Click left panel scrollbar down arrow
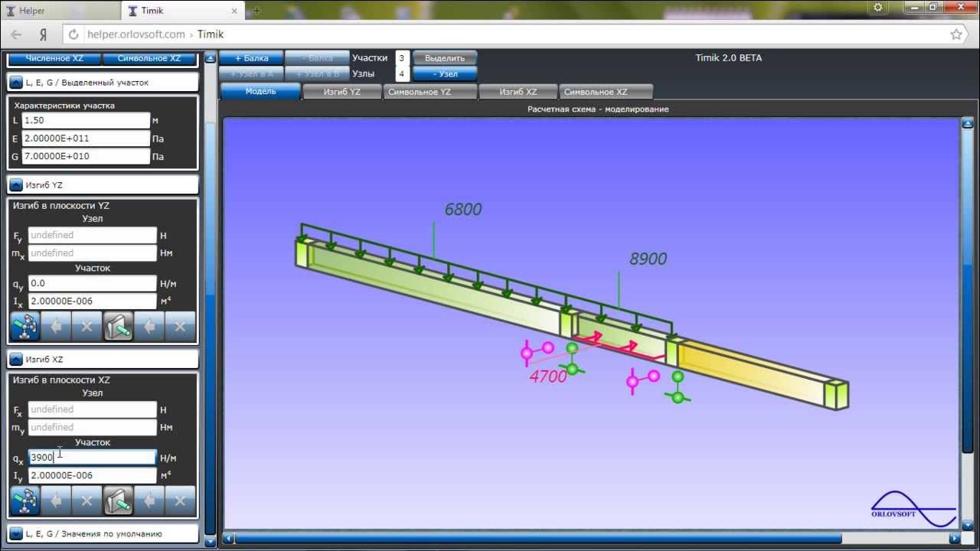The image size is (980, 551). [x=211, y=541]
